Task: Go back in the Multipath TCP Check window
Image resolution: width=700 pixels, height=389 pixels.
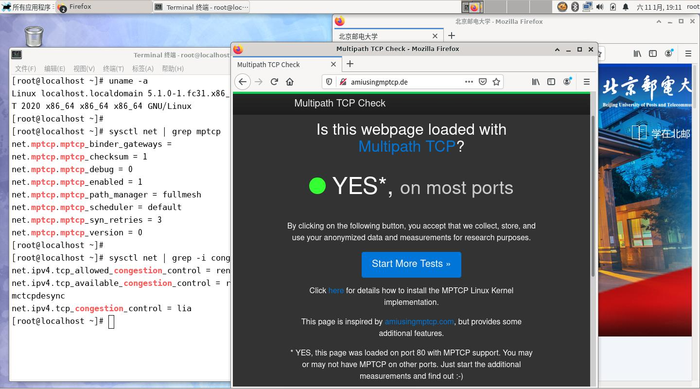Action: click(x=242, y=82)
